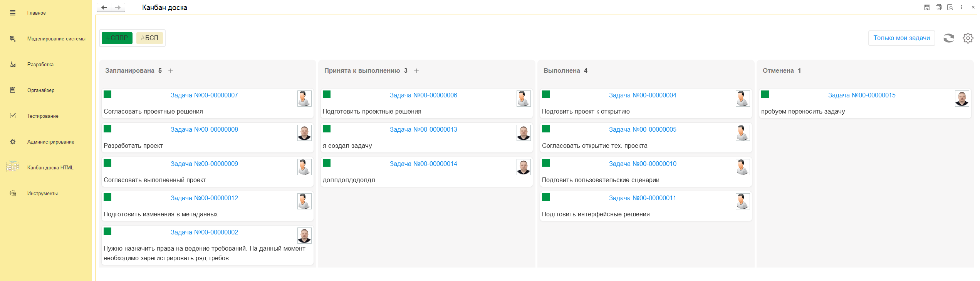Navigate back with the left arrow button
Screen dimensions: 980x281
pos(104,7)
